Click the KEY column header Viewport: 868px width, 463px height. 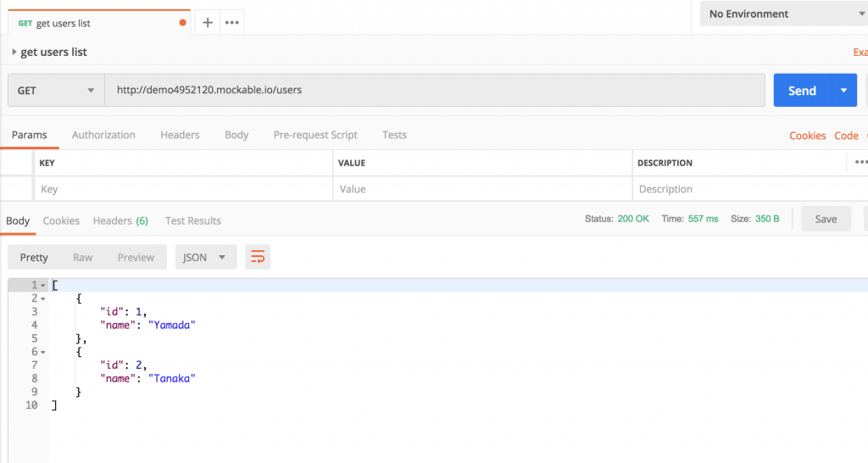pyautogui.click(x=47, y=163)
